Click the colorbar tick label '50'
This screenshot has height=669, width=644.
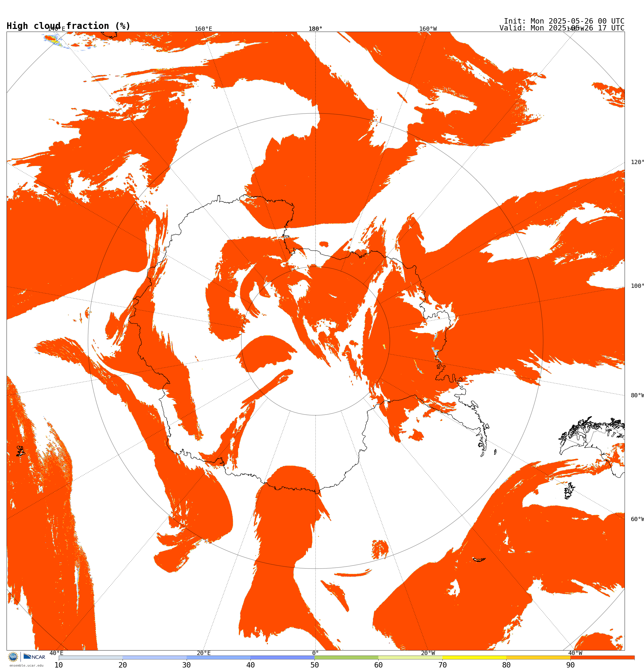(314, 665)
